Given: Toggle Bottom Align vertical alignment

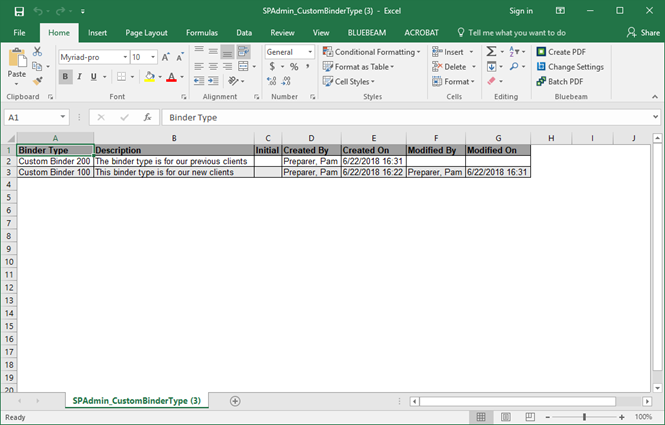Looking at the screenshot, I should (x=227, y=52).
